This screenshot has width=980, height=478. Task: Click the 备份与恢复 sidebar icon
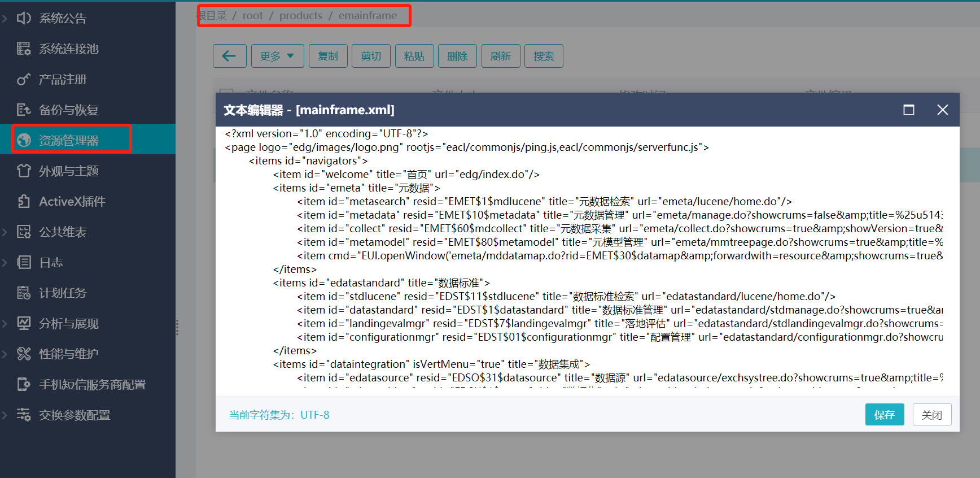(x=24, y=110)
